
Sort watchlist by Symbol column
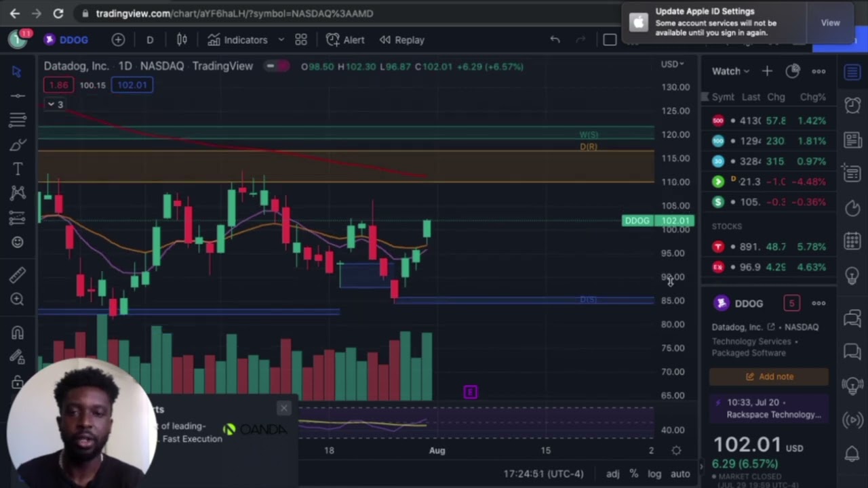click(x=723, y=97)
